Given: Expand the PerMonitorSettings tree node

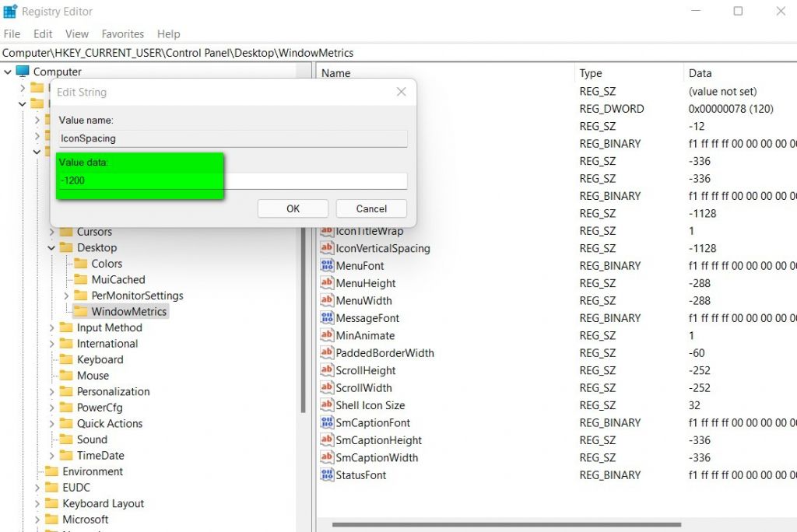Looking at the screenshot, I should click(66, 296).
